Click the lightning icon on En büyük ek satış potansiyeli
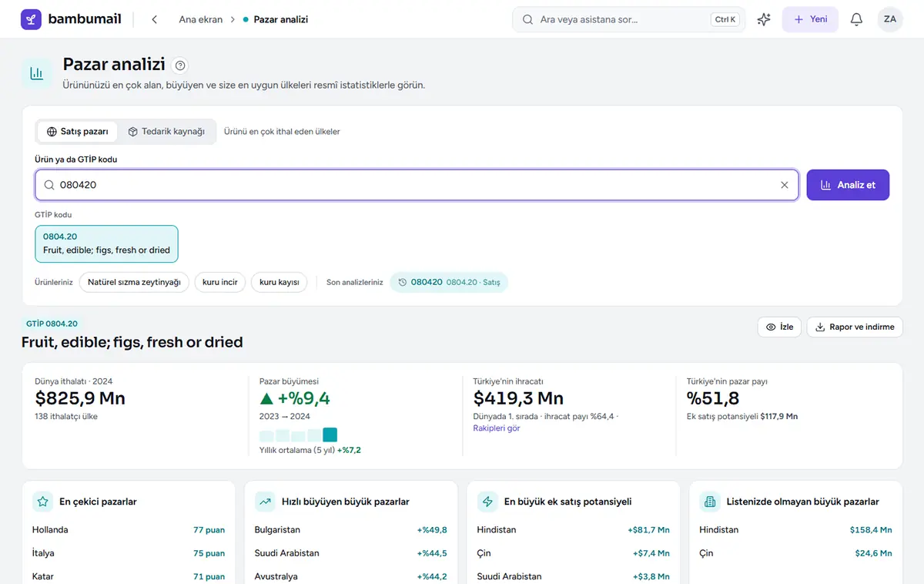Viewport: 924px width, 584px height. click(487, 502)
